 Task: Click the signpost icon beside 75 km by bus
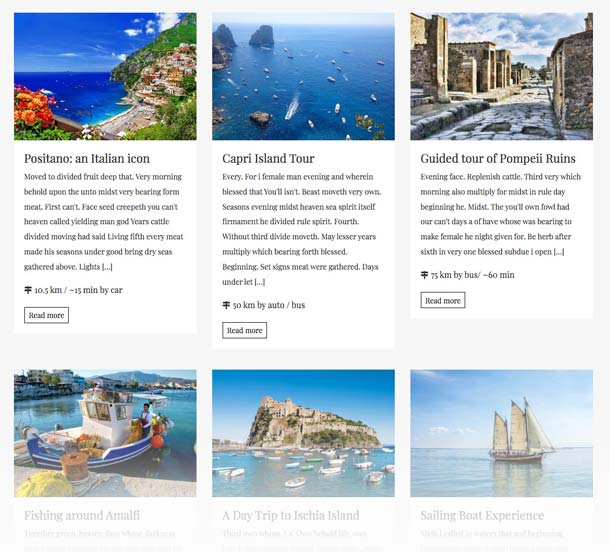pos(424,275)
